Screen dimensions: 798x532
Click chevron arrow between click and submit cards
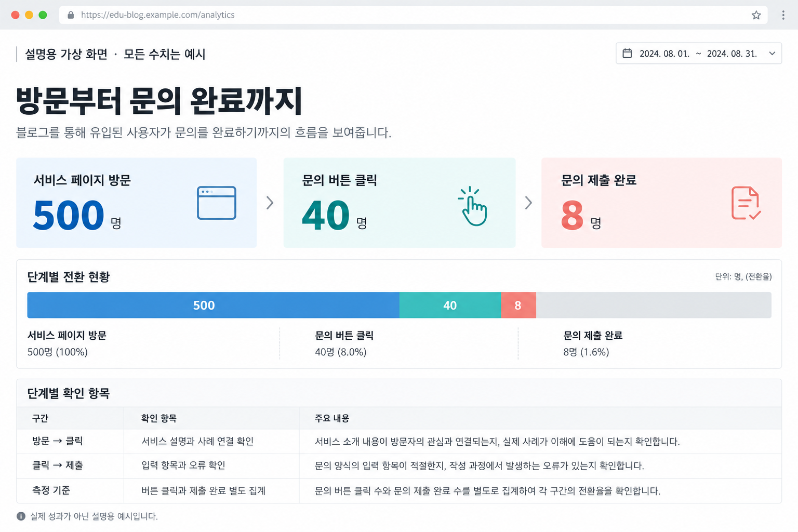(x=528, y=203)
